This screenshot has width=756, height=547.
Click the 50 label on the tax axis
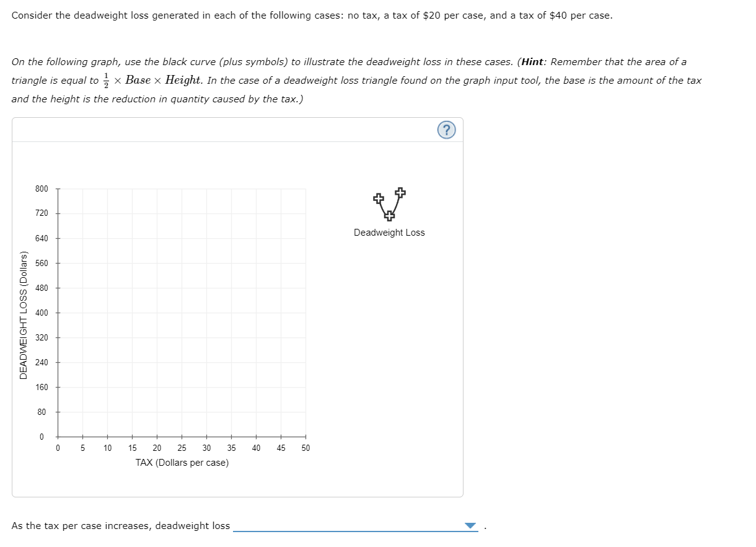(x=305, y=447)
